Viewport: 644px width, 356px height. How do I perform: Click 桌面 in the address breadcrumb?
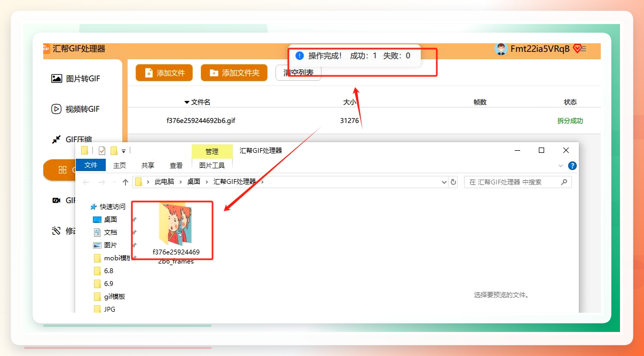point(193,182)
